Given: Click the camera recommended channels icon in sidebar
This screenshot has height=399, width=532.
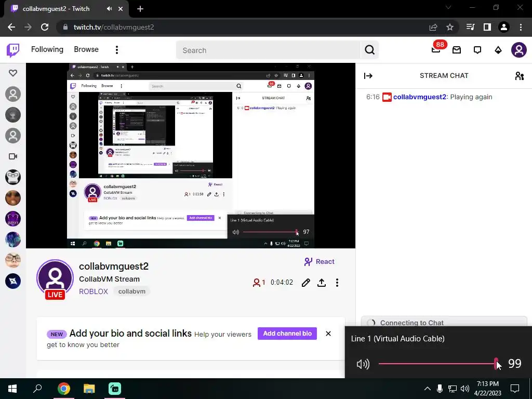Looking at the screenshot, I should (x=13, y=156).
